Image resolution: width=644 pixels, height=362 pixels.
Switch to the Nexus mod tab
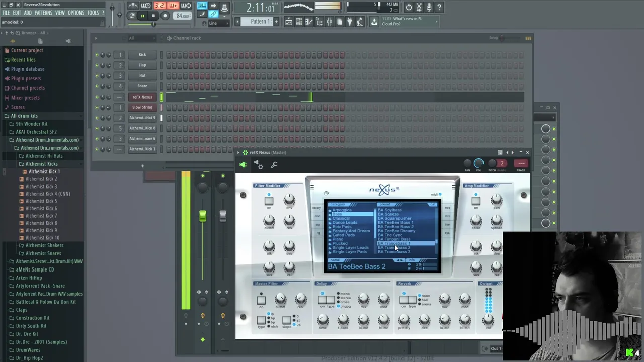click(317, 216)
